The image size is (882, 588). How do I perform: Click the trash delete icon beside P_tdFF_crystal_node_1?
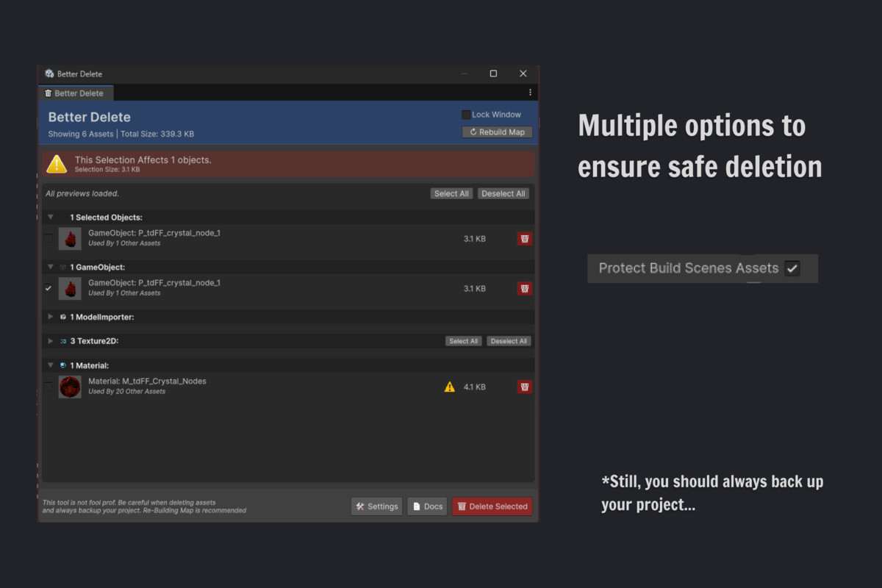[x=525, y=238]
